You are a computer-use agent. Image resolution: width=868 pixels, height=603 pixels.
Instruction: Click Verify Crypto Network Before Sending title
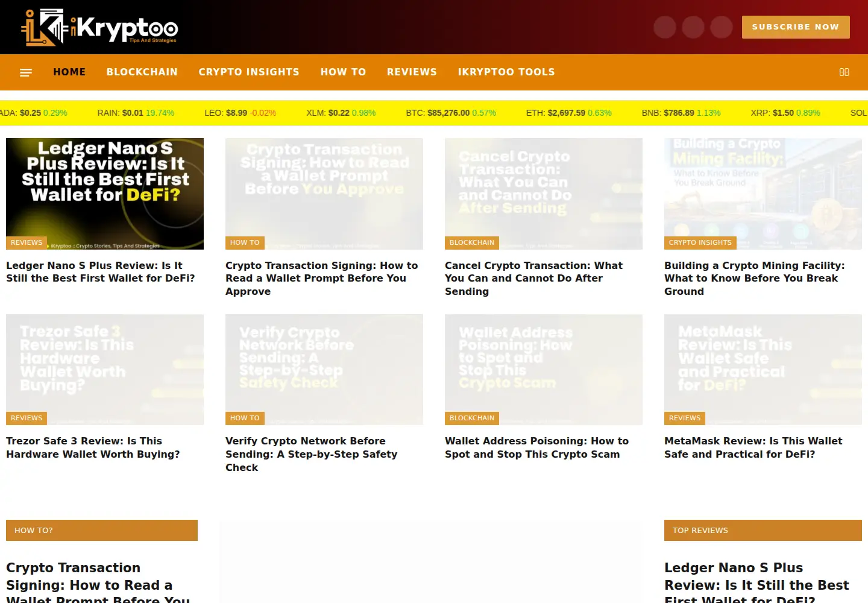311,454
